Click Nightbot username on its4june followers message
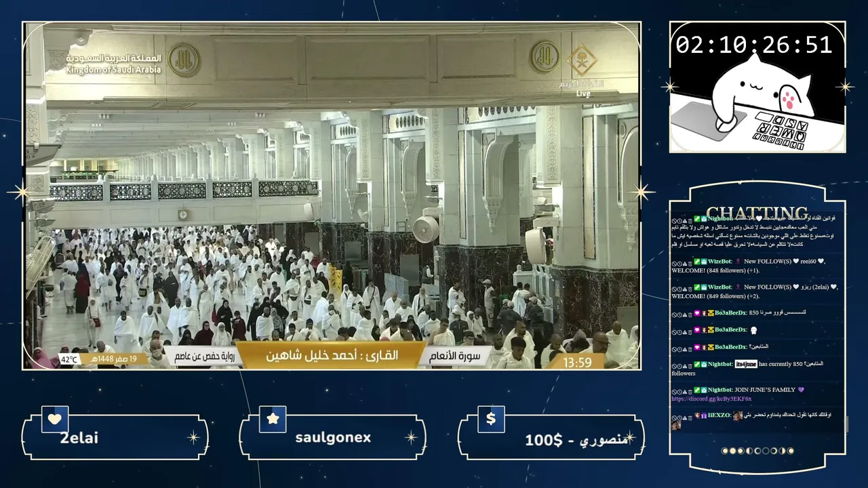This screenshot has height=488, width=868. click(720, 365)
